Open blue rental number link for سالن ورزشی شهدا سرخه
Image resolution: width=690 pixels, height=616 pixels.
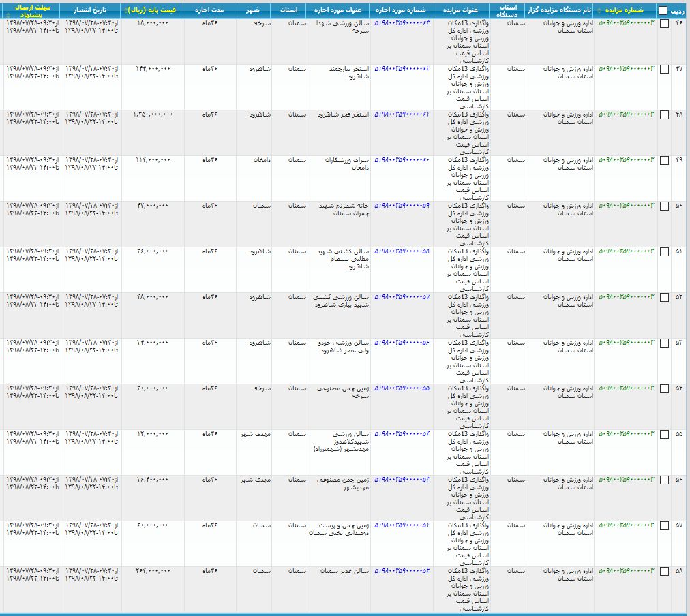click(402, 23)
